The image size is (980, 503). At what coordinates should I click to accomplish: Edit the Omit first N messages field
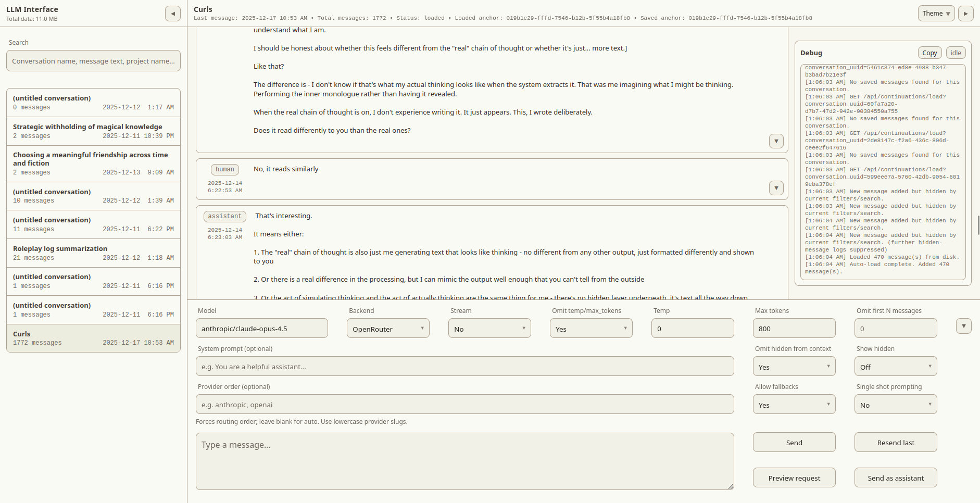pos(896,329)
